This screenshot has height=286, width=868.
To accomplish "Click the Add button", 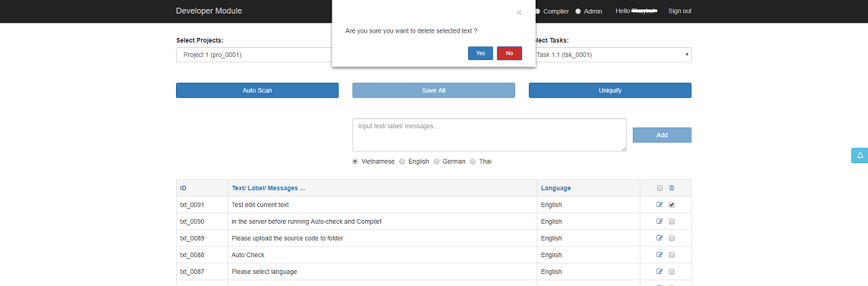I will click(662, 135).
